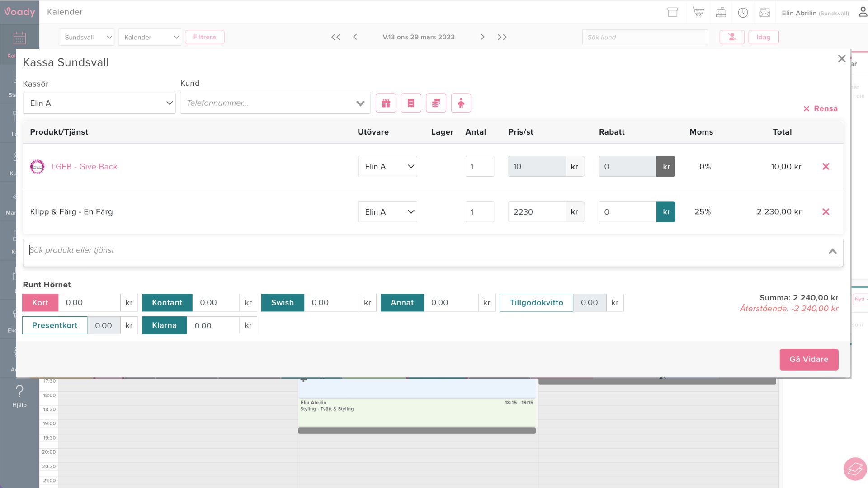
Task: Open the Hjälp sidebar item
Action: 19,396
